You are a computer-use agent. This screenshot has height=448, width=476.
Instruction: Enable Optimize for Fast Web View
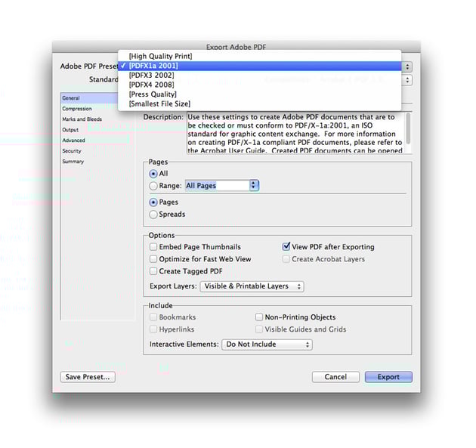tap(153, 259)
